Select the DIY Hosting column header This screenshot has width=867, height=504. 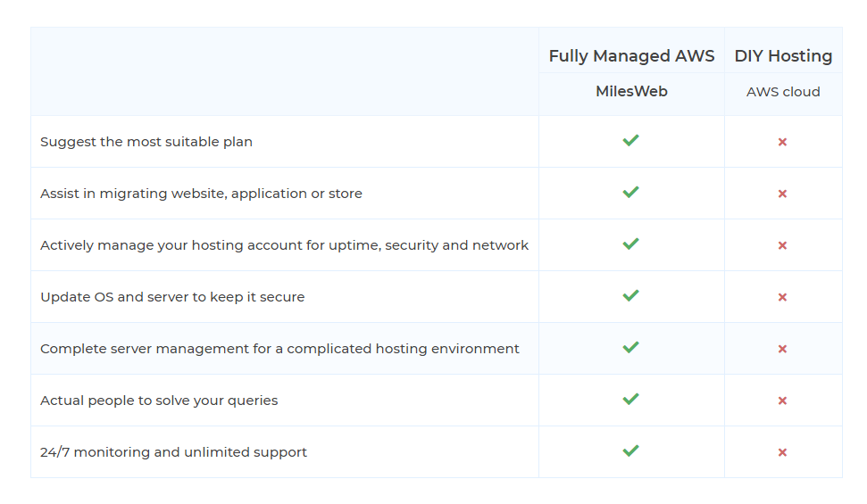click(783, 56)
